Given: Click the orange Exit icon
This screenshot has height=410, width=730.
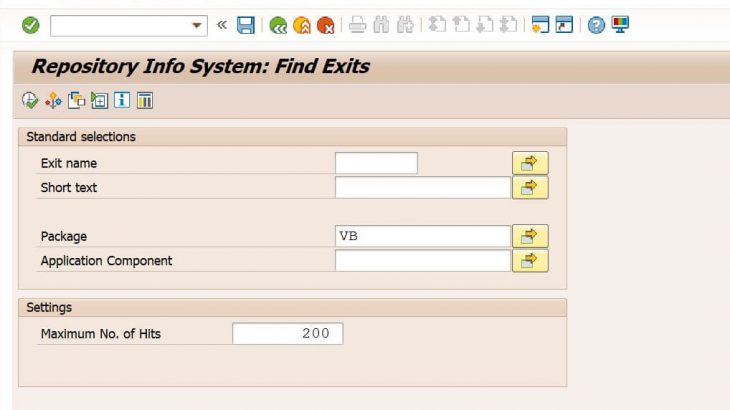Looking at the screenshot, I should [302, 25].
